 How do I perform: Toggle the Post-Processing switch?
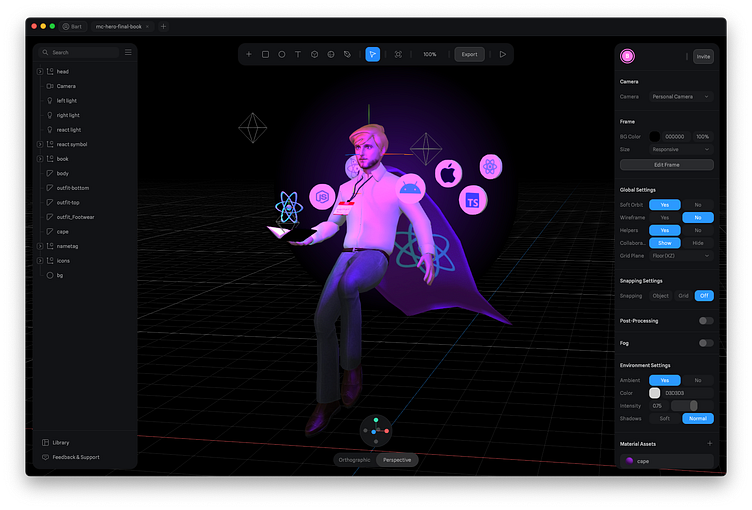(x=706, y=321)
